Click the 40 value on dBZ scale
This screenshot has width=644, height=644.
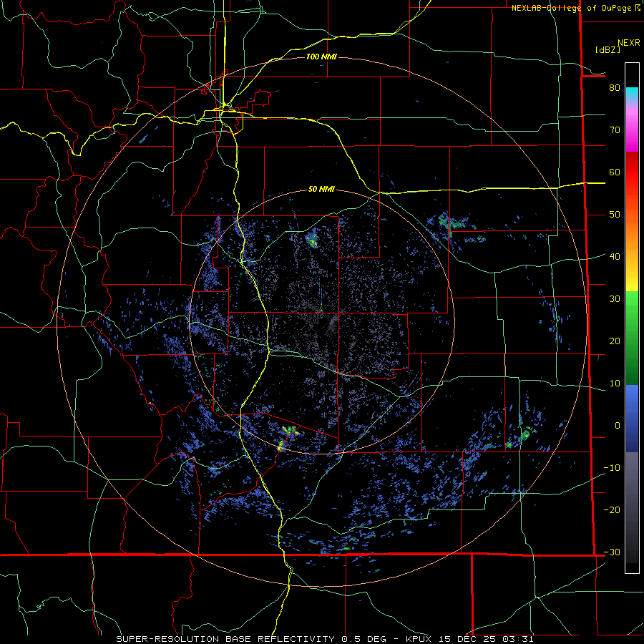click(x=615, y=256)
